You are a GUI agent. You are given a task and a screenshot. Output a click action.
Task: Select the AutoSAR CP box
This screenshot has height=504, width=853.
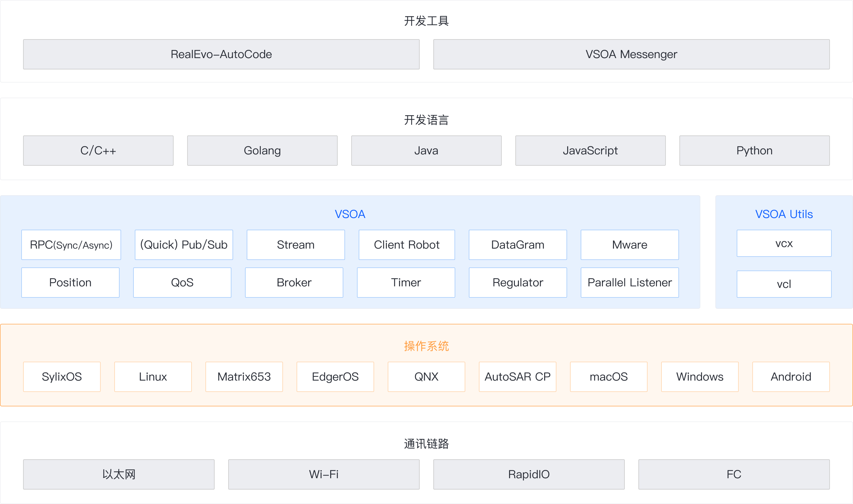518,377
